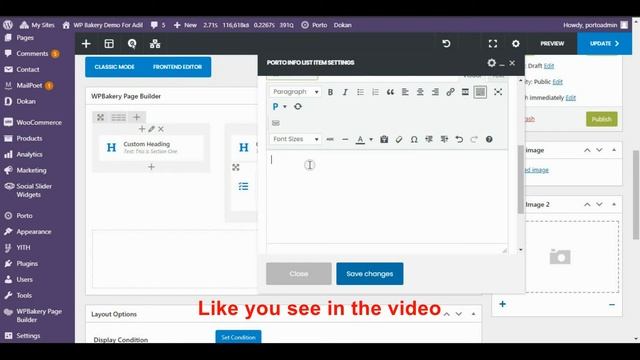Click Paste as text clipboard icon
The image size is (640, 360).
pos(384,139)
